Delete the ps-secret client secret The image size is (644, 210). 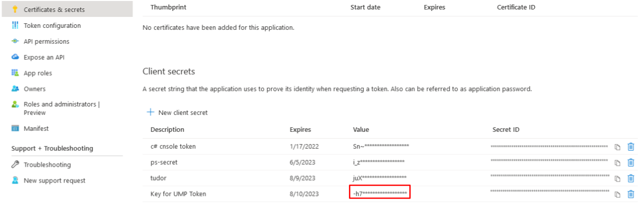click(x=631, y=163)
